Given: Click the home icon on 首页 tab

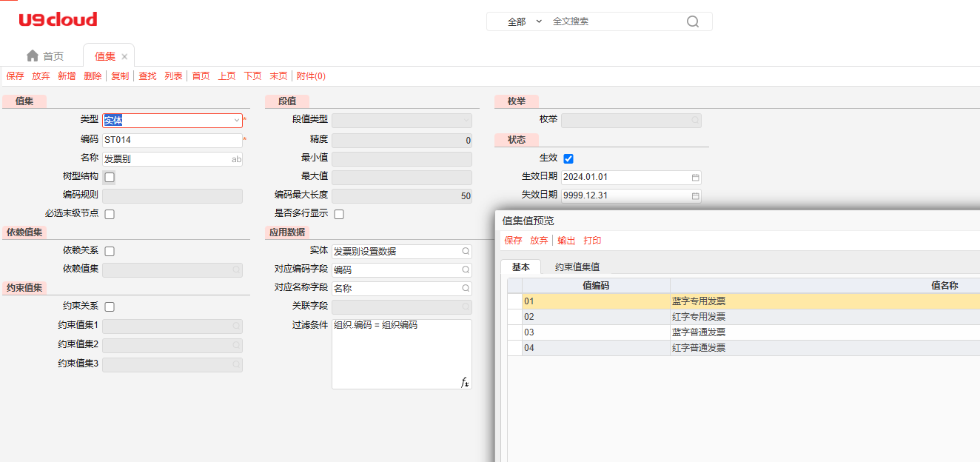Looking at the screenshot, I should [33, 56].
